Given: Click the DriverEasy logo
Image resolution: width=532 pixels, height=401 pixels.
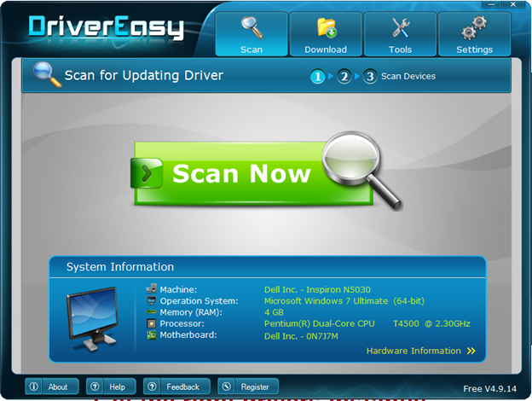Looking at the screenshot, I should click(107, 27).
